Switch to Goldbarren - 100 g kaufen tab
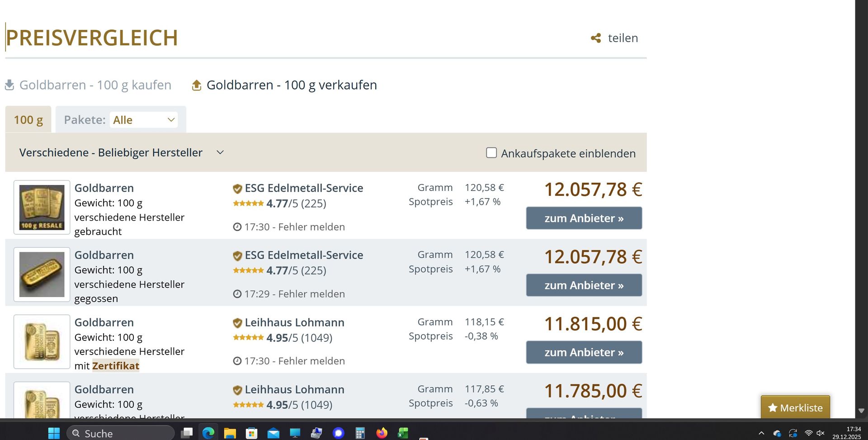The width and height of the screenshot is (868, 440). pos(95,85)
